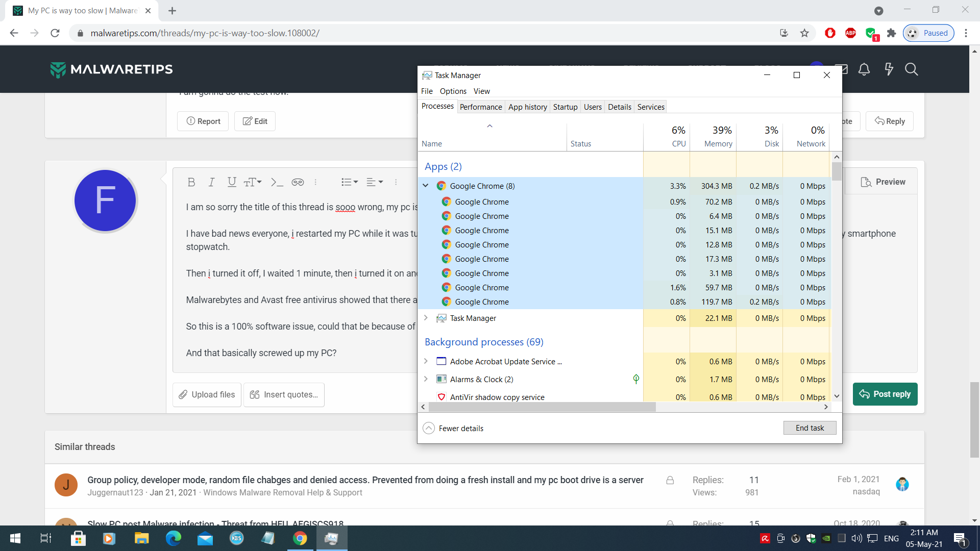Open Microsoft Edge from the taskbar

174,538
